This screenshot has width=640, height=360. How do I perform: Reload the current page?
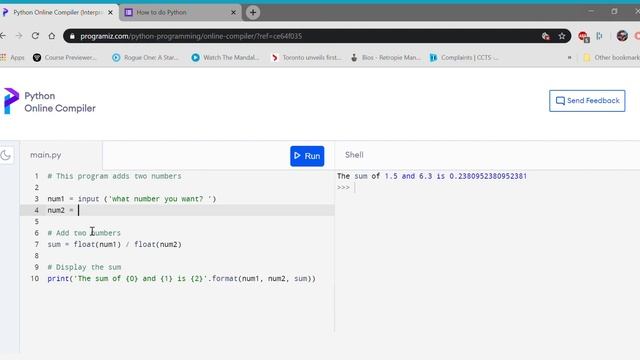click(x=36, y=36)
